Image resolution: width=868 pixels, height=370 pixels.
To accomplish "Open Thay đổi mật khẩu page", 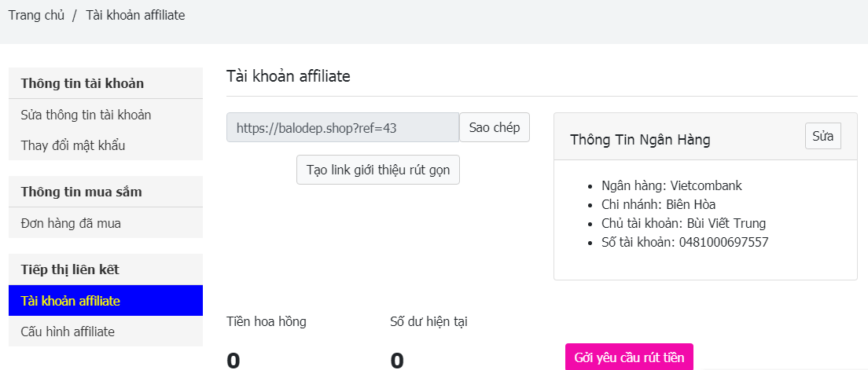I will coord(73,145).
